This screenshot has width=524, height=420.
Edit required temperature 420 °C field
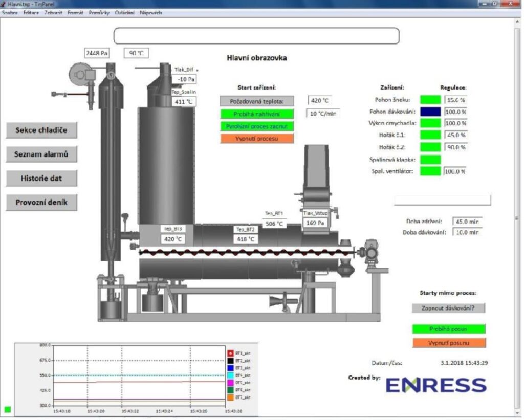pyautogui.click(x=319, y=100)
